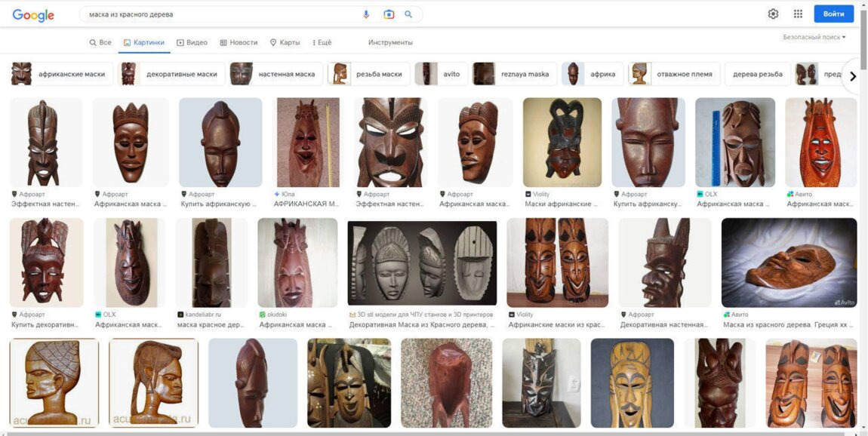Choose the avito filter chip
The height and width of the screenshot is (436, 868).
[x=441, y=75]
